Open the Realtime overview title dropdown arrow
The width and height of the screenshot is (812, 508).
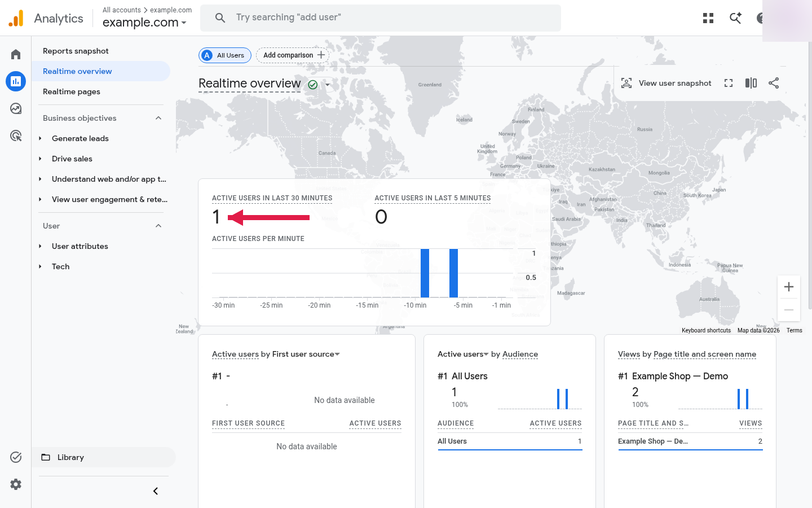click(328, 85)
